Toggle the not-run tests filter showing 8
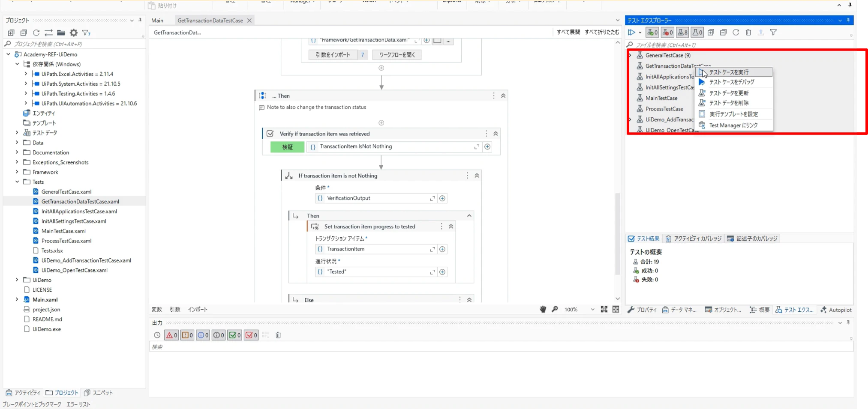 pos(682,32)
